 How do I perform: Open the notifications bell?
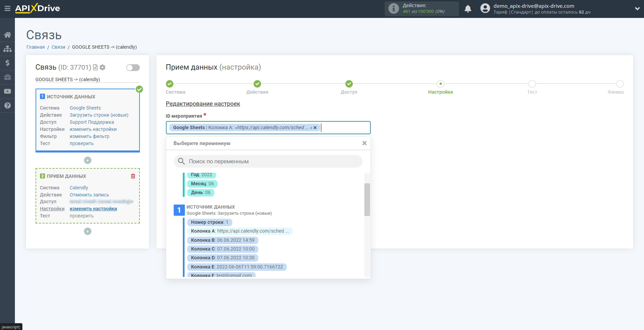point(468,9)
